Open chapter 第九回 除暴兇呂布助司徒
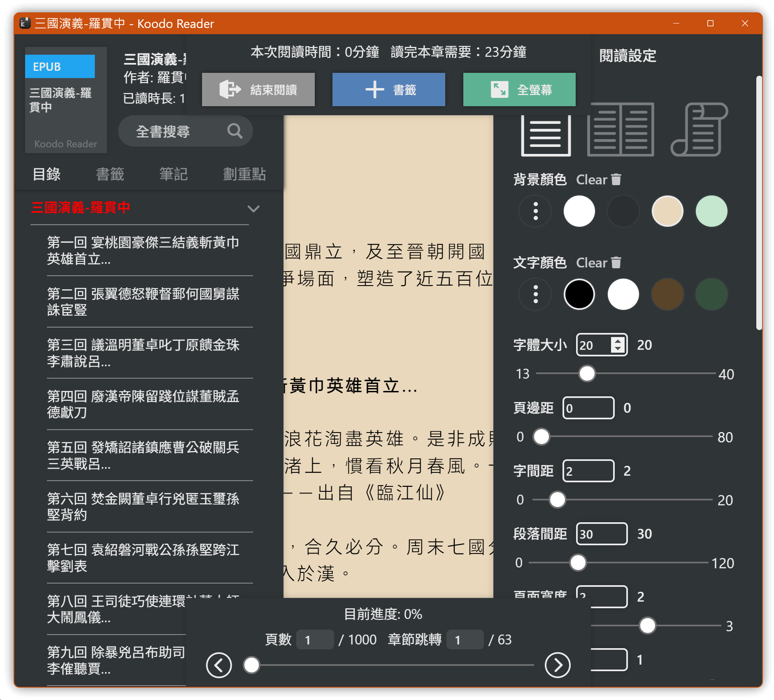 coord(116,660)
